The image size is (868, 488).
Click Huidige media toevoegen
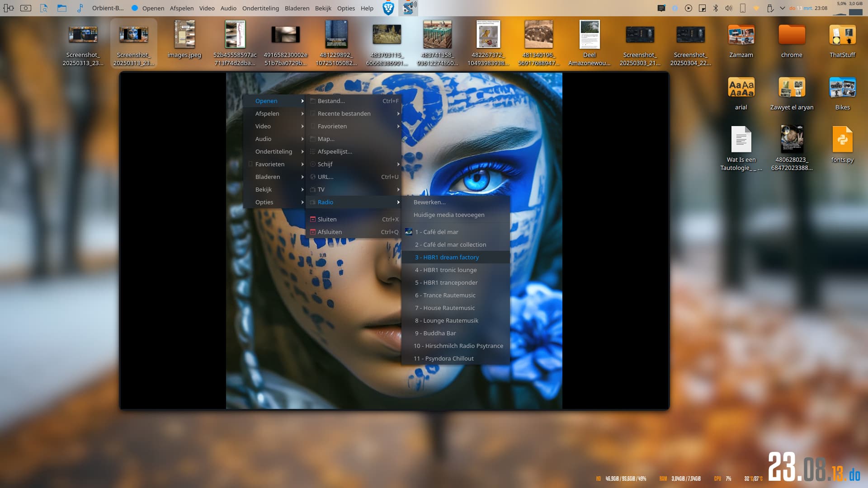point(456,215)
